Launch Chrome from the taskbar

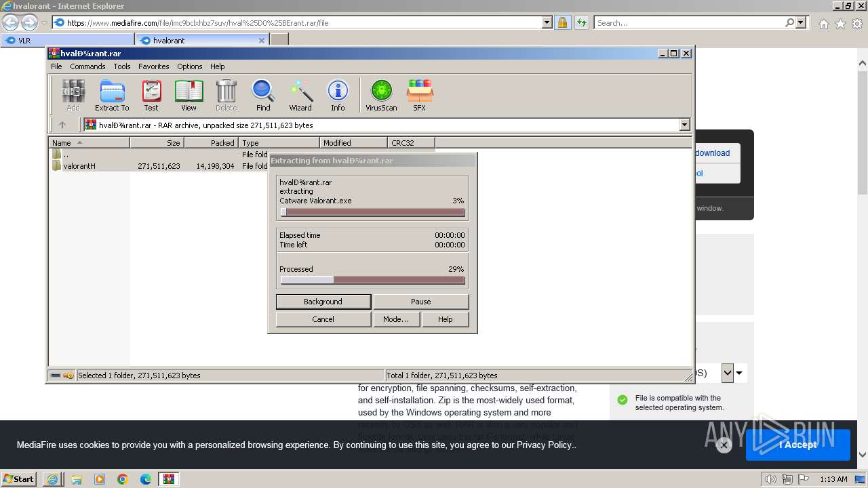coord(123,479)
